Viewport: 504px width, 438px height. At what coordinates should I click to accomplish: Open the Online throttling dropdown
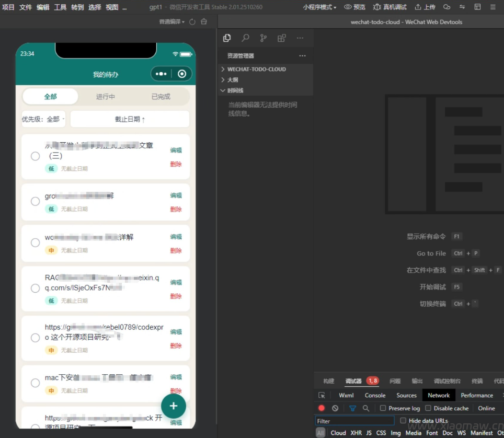point(486,408)
